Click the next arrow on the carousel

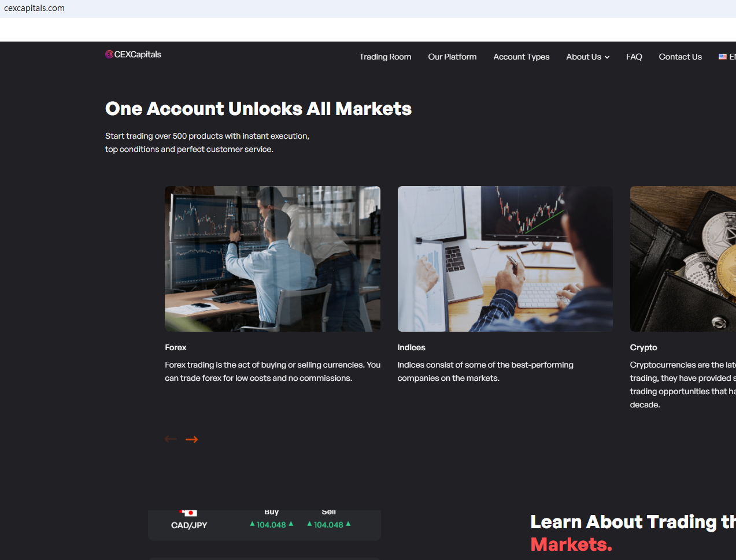click(191, 440)
